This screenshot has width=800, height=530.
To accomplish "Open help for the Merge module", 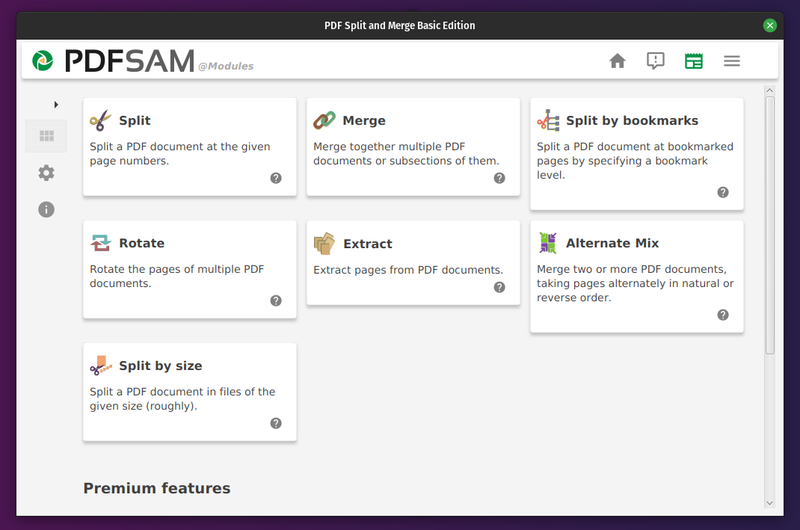I will pos(499,178).
